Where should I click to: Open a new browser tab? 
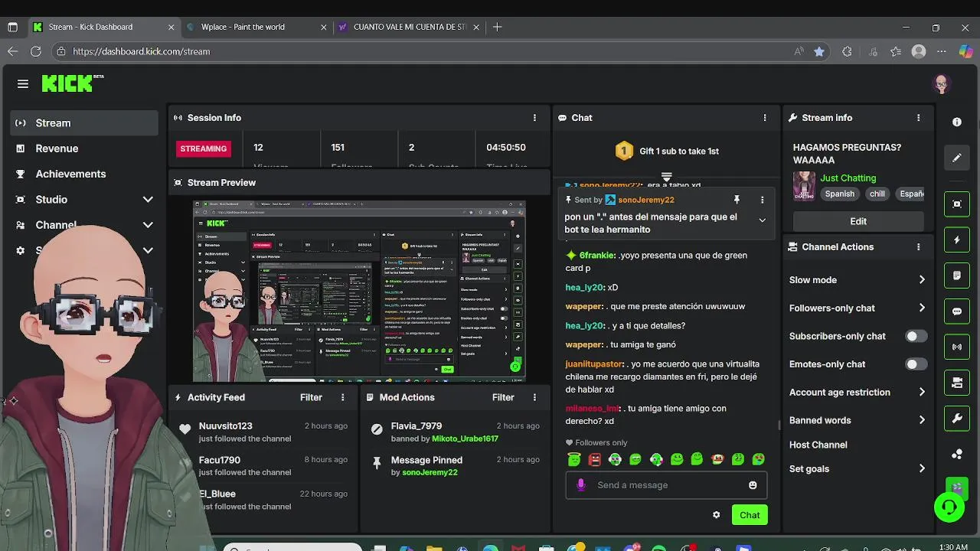click(x=498, y=27)
